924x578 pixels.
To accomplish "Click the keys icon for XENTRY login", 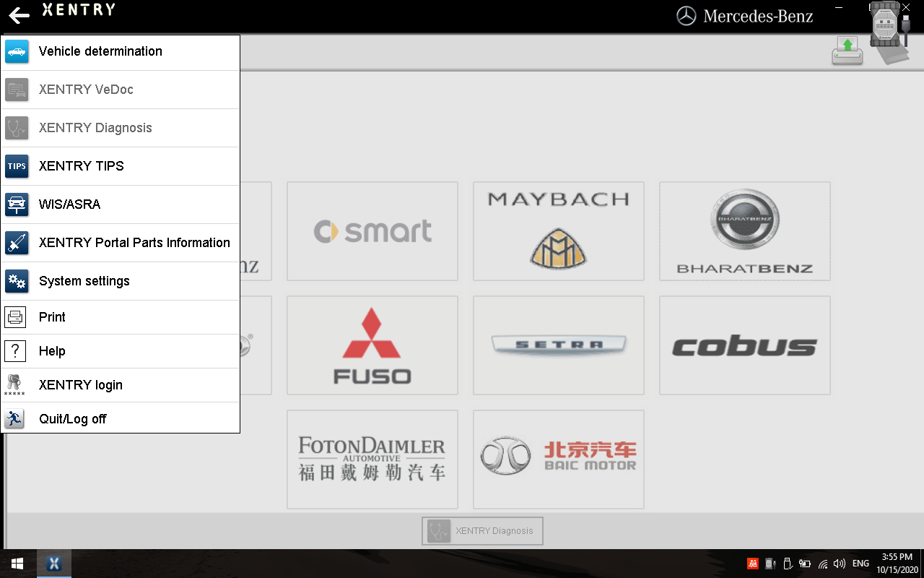I will [x=14, y=385].
